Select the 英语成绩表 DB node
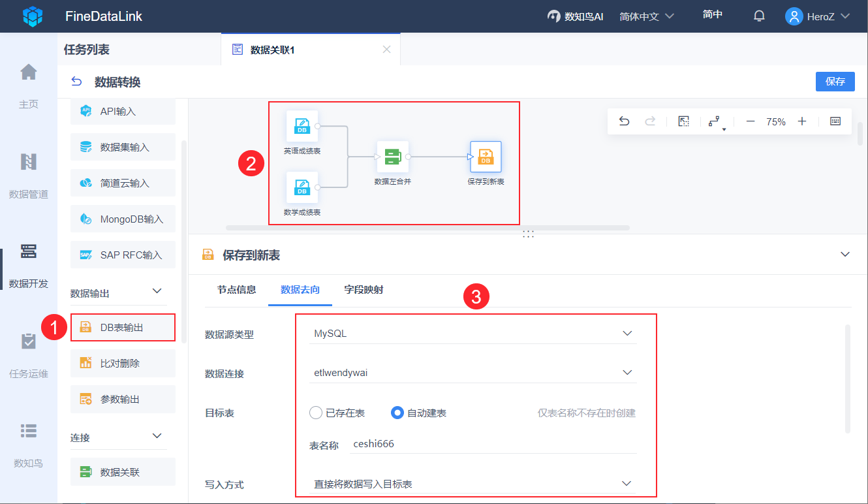This screenshot has height=504, width=868. point(302,127)
